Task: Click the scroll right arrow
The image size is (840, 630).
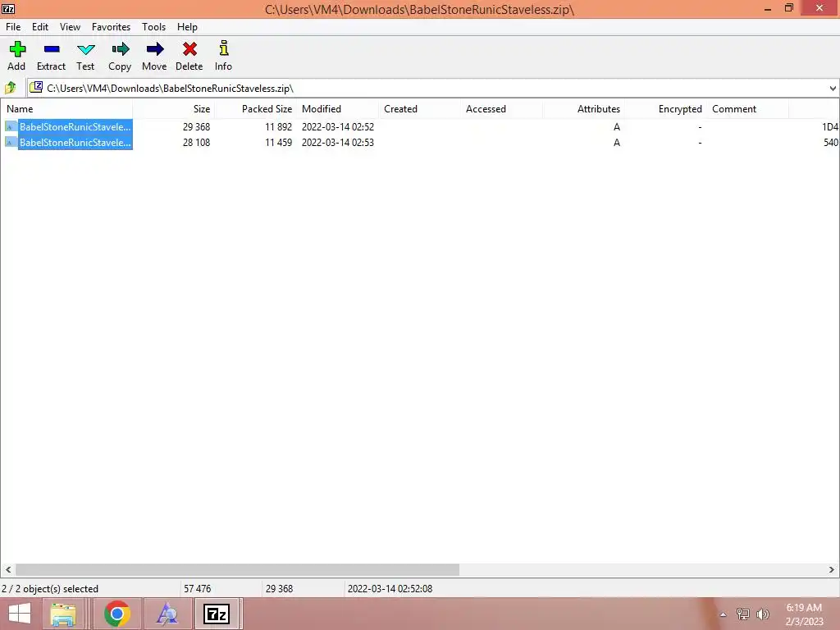Action: tap(832, 569)
